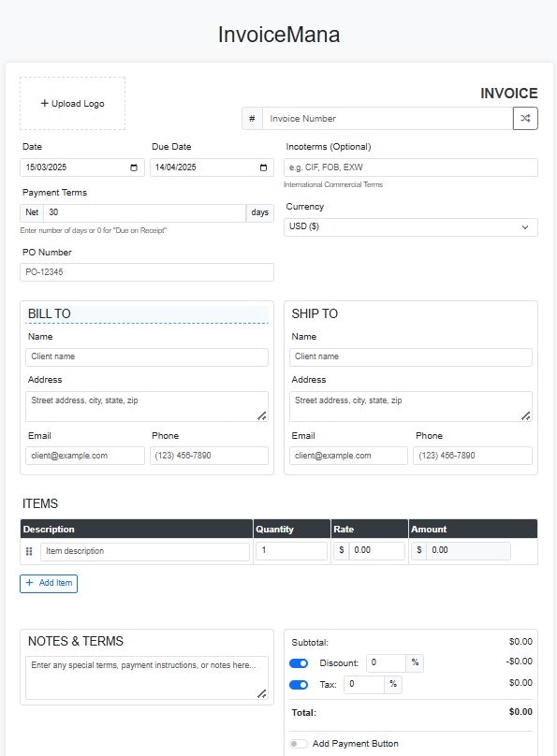This screenshot has width=557, height=756.
Task: Click the Item description field
Action: click(x=145, y=552)
